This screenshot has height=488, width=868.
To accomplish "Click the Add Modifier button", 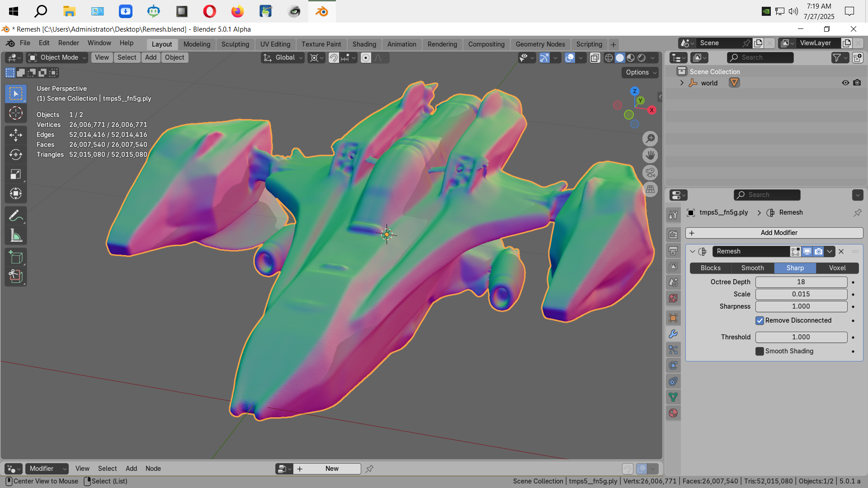I will tap(774, 233).
